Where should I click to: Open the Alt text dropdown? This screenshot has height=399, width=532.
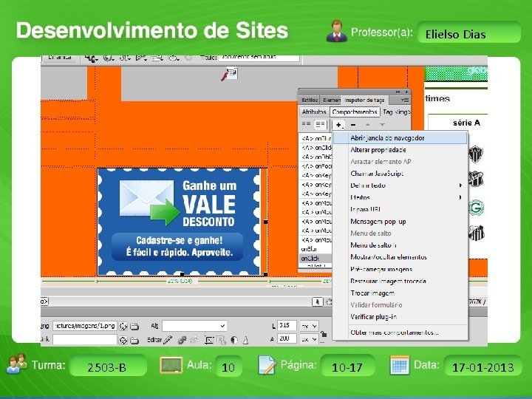[222, 326]
